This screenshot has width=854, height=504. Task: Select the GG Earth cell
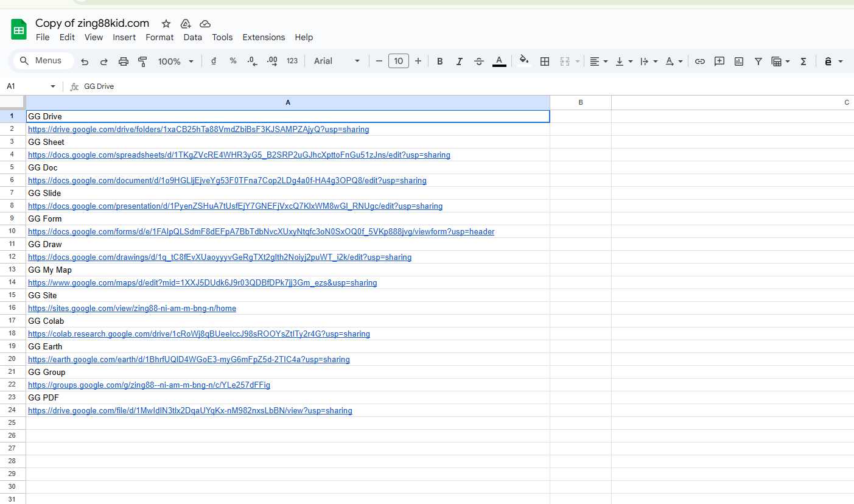pyautogui.click(x=288, y=346)
